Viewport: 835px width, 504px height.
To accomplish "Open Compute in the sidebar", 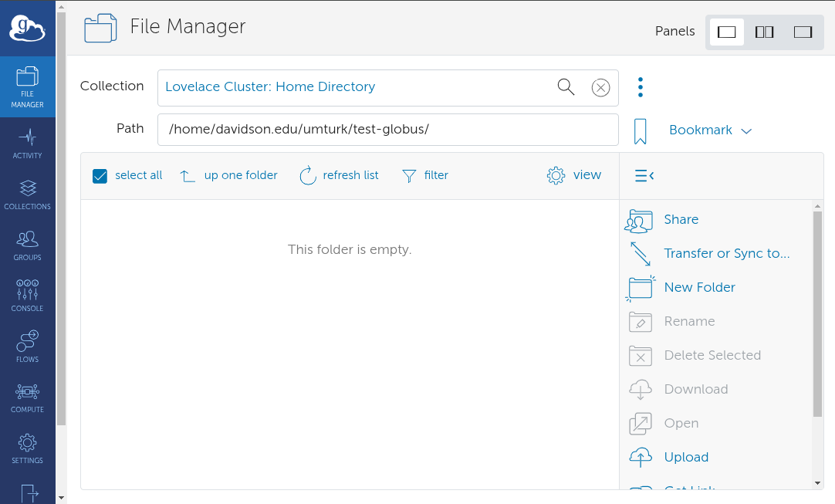I will pos(27,398).
